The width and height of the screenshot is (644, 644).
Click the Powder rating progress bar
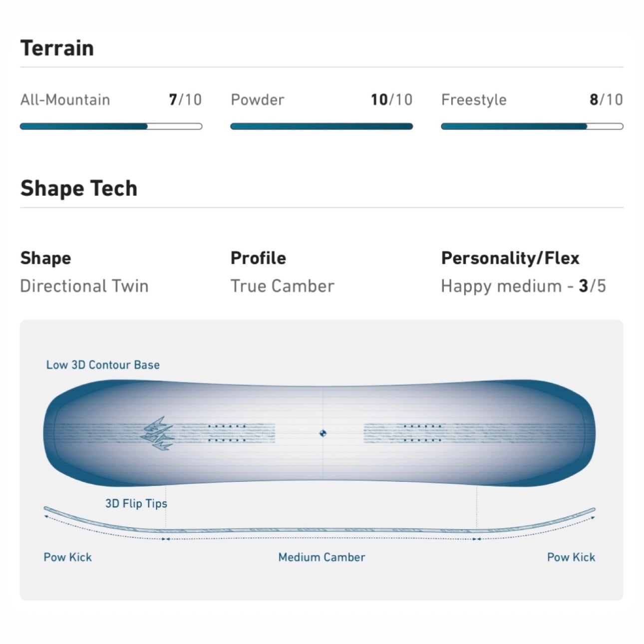coord(322,126)
